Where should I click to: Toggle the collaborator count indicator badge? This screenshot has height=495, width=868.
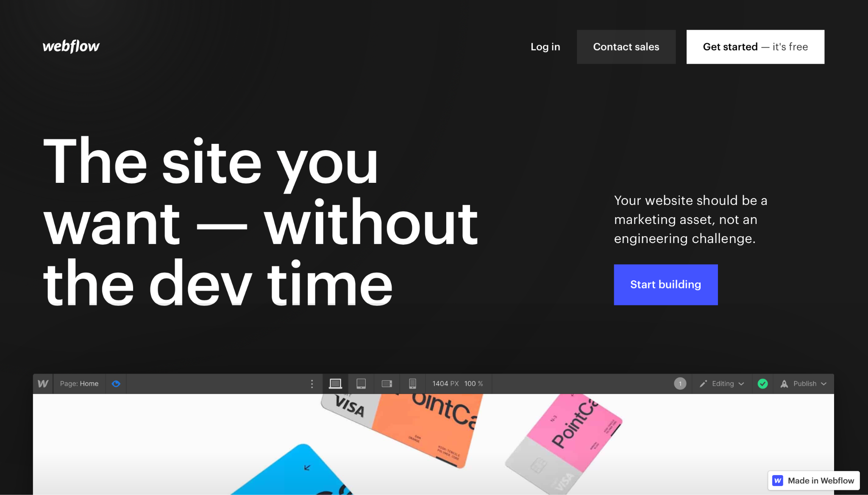[680, 383]
